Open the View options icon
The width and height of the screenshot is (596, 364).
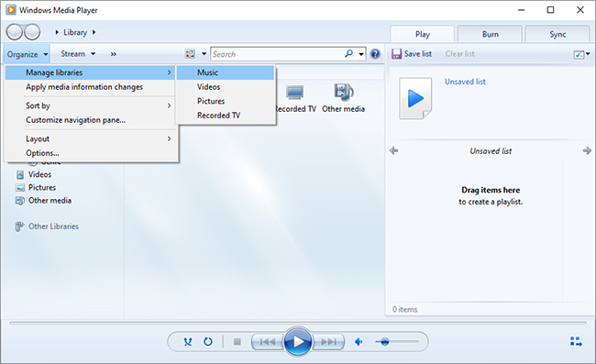[x=190, y=54]
